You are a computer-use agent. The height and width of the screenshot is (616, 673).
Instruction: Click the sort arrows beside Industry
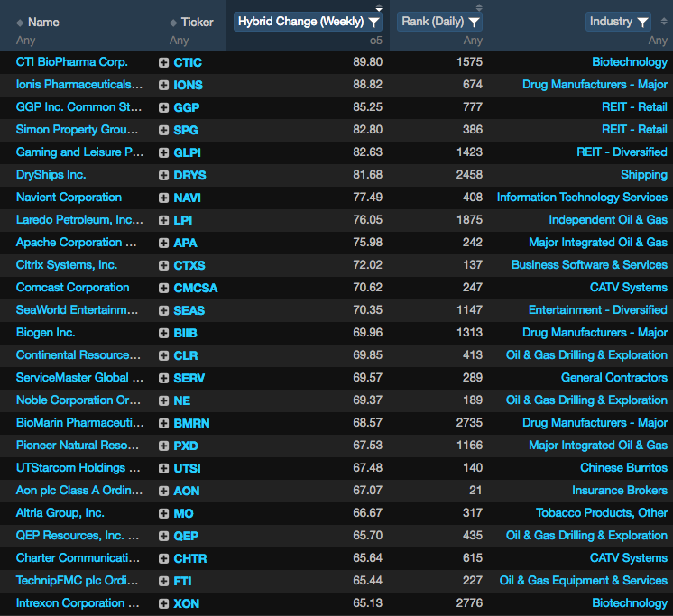point(664,21)
